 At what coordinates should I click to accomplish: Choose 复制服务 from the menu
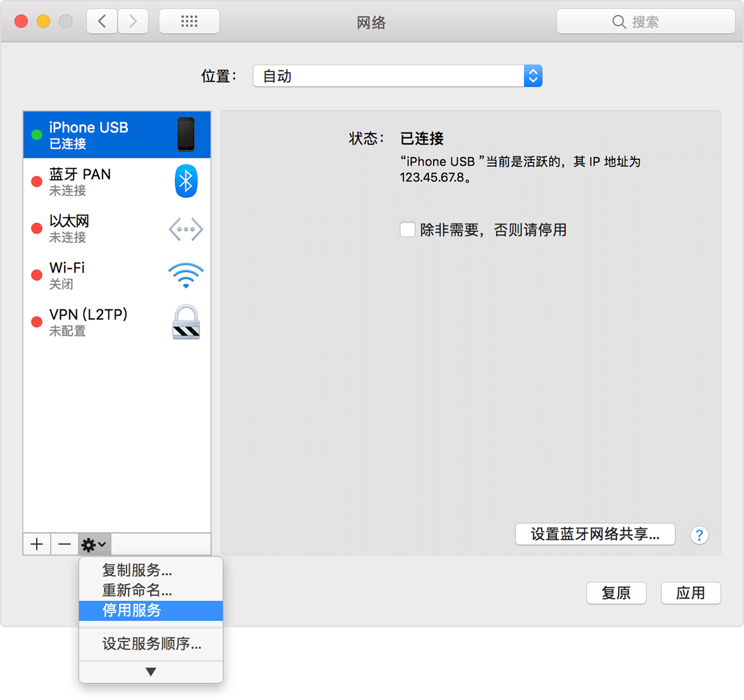(136, 571)
